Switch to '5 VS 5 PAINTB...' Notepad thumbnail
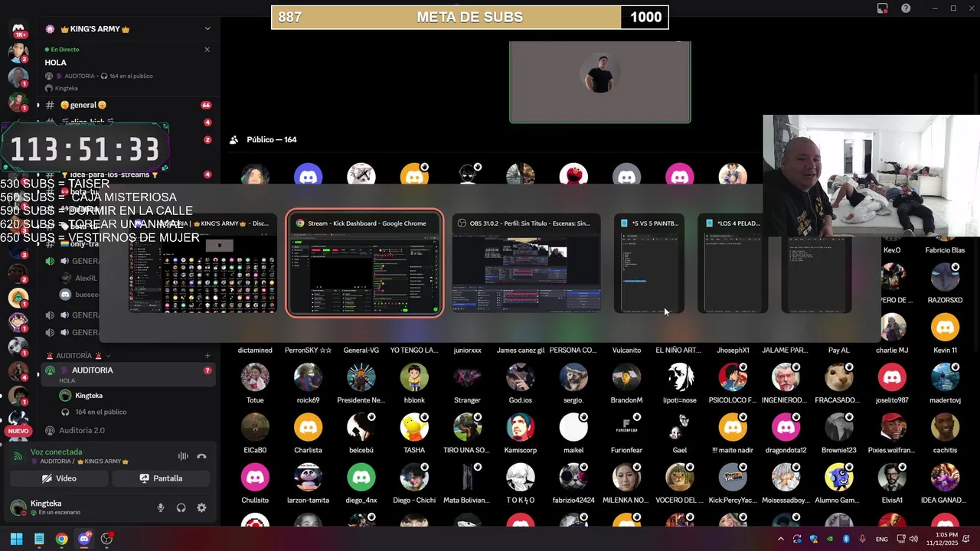980x551 pixels. (649, 264)
